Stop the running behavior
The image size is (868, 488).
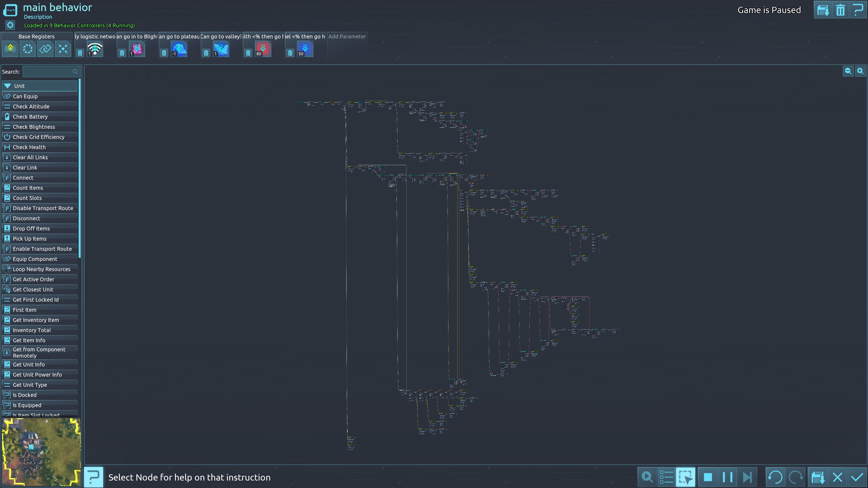pyautogui.click(x=708, y=477)
